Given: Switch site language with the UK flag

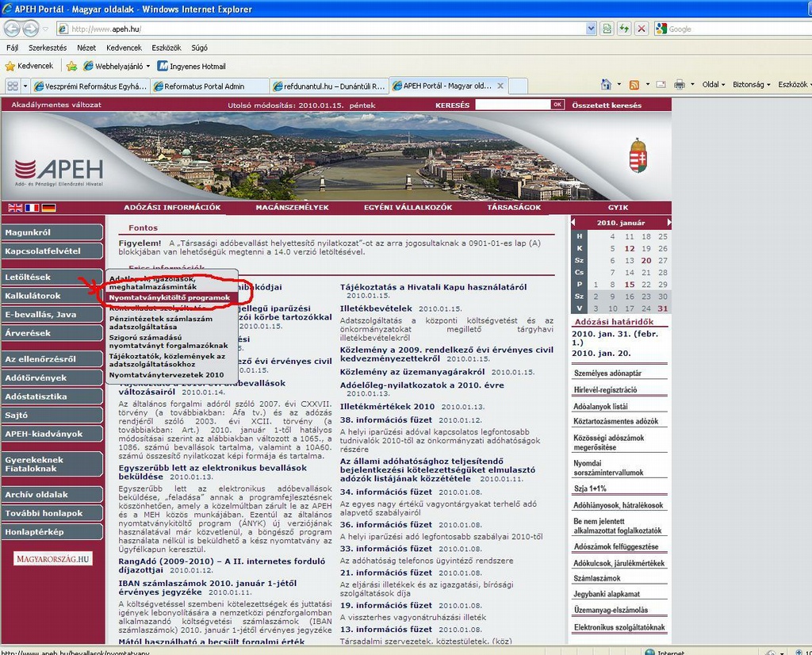Looking at the screenshot, I should pos(15,208).
